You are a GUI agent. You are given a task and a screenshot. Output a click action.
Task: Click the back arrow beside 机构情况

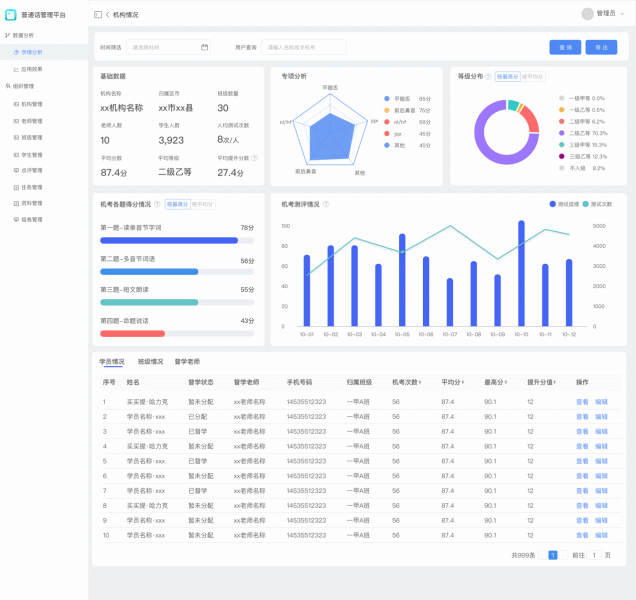107,15
